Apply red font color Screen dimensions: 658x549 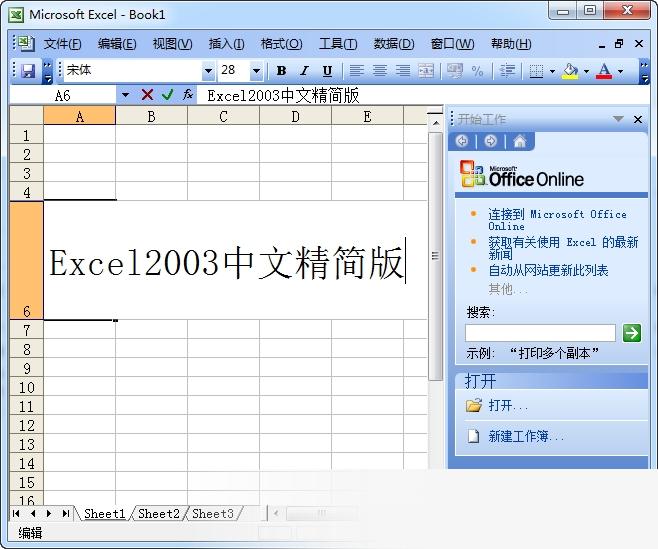click(x=604, y=71)
